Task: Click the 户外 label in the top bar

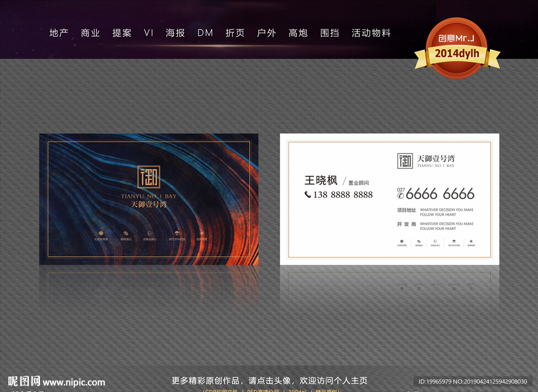Action: point(266,33)
